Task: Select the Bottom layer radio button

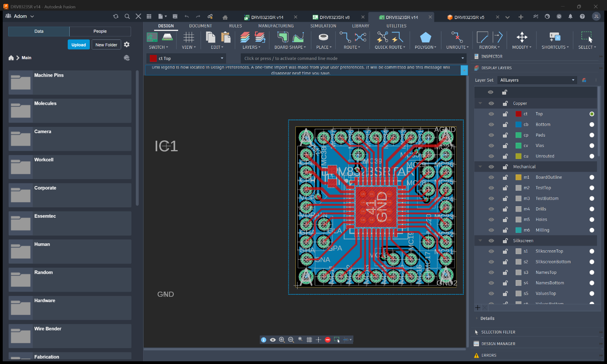Action: [x=592, y=125]
